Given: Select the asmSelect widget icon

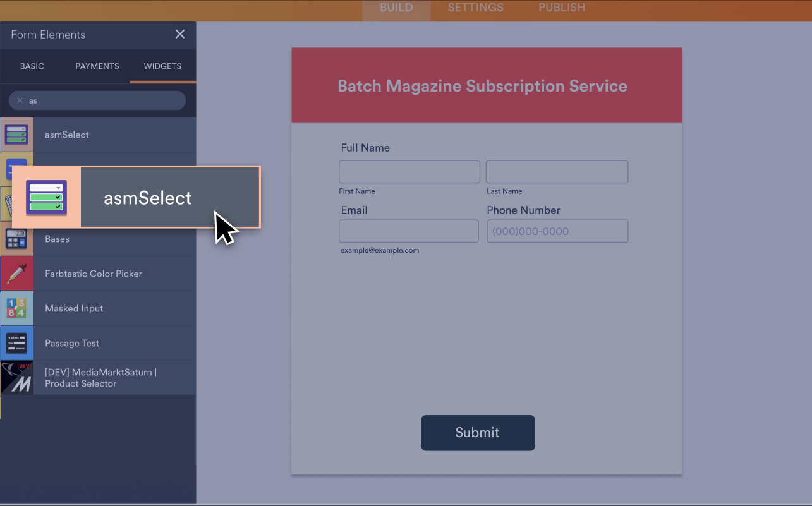Looking at the screenshot, I should click(x=17, y=135).
